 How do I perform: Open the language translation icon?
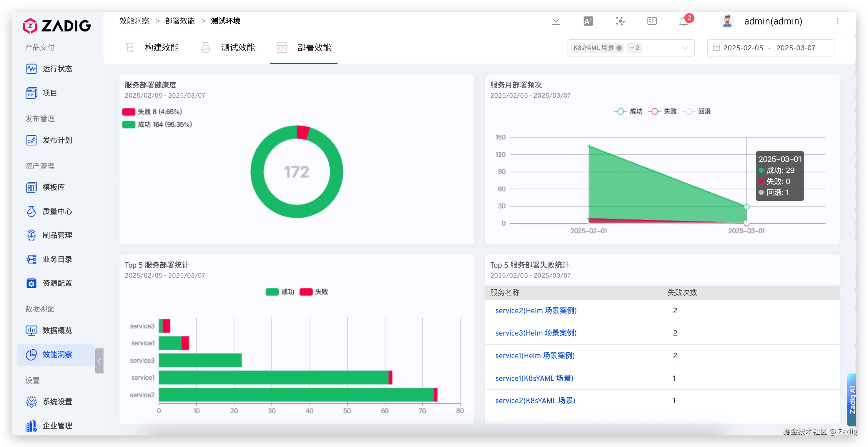(588, 21)
